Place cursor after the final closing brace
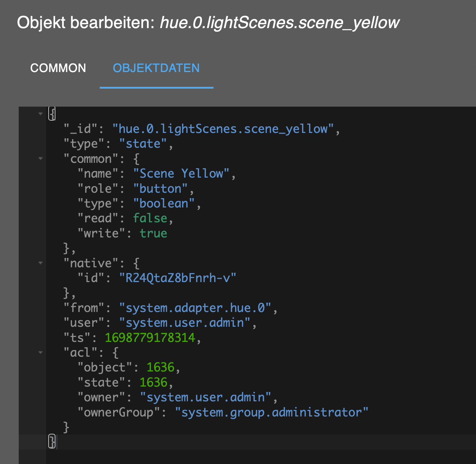Image resolution: width=476 pixels, height=464 pixels. [57, 442]
